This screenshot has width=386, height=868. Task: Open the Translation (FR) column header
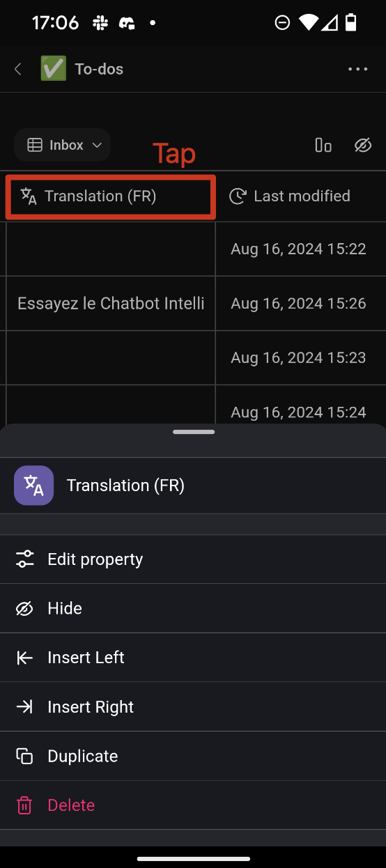click(111, 197)
